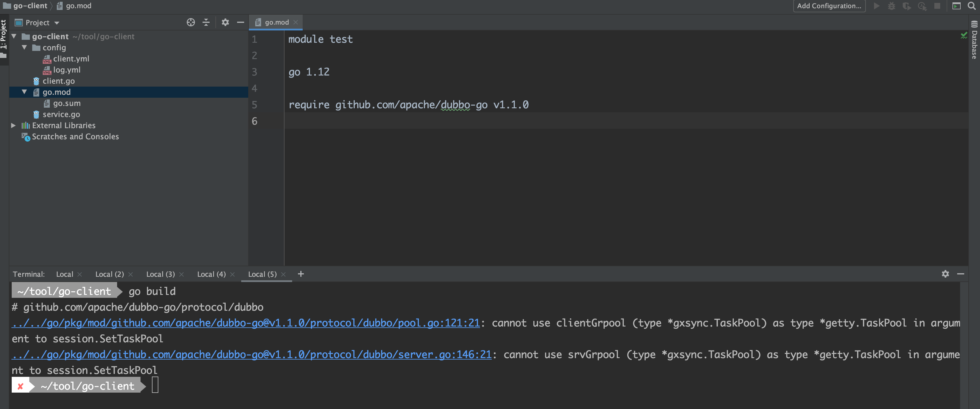
Task: Start debugging with the Debug icon
Action: [x=892, y=6]
